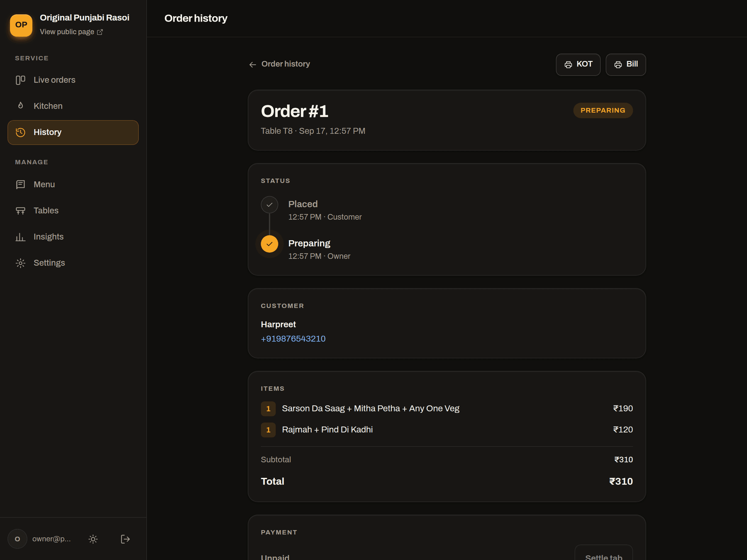Select History in the sidebar
The width and height of the screenshot is (747, 560).
73,132
